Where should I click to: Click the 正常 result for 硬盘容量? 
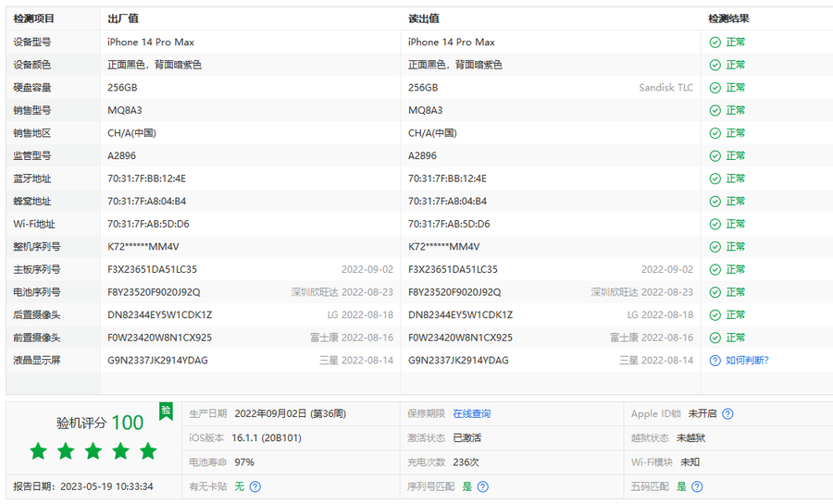click(x=736, y=88)
